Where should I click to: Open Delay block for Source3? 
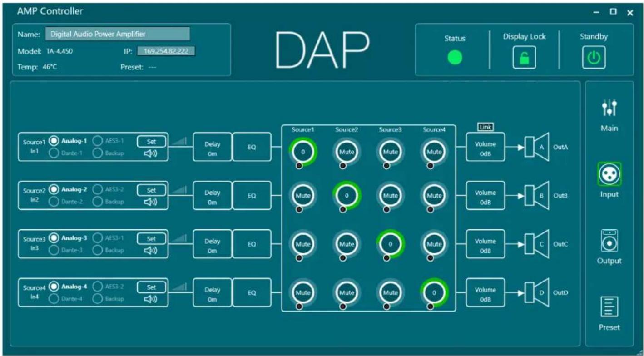(212, 244)
